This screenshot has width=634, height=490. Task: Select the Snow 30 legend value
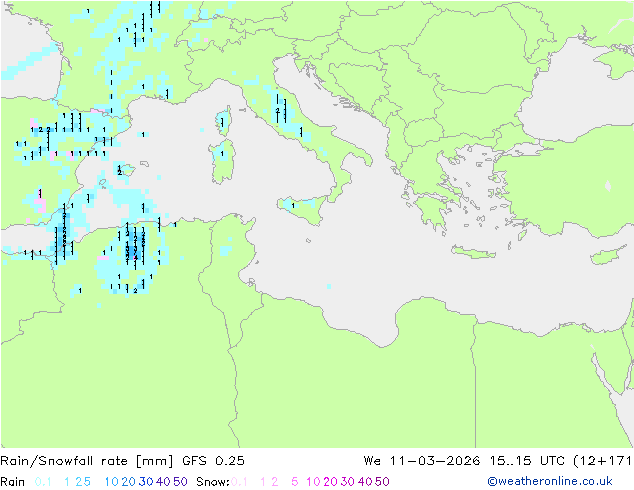click(x=348, y=482)
